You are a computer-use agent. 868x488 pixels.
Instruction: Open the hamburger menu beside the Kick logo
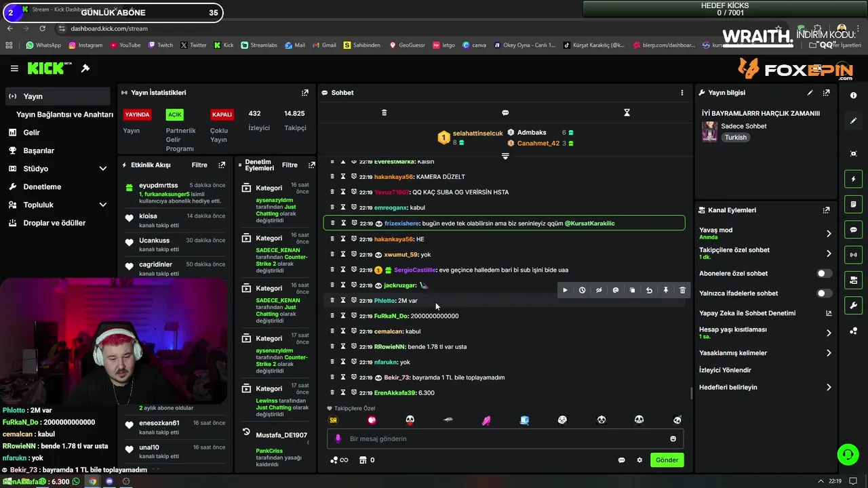[x=14, y=68]
